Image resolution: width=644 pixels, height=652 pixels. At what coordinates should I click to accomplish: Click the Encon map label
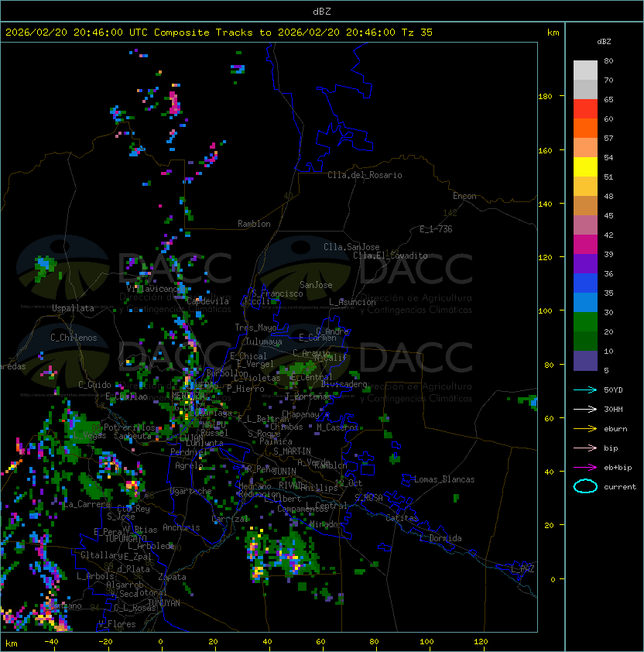(464, 196)
